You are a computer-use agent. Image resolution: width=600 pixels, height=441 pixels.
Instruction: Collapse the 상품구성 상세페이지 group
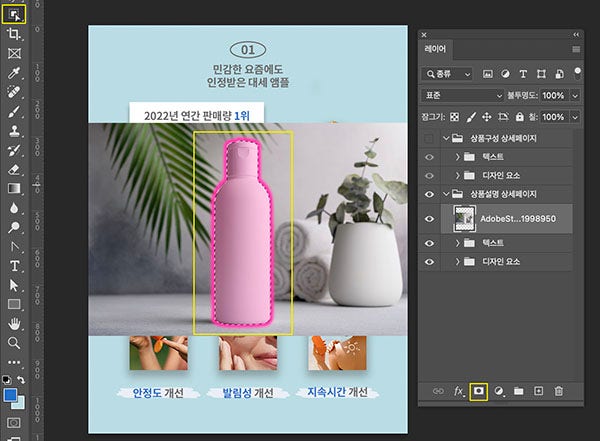[446, 138]
